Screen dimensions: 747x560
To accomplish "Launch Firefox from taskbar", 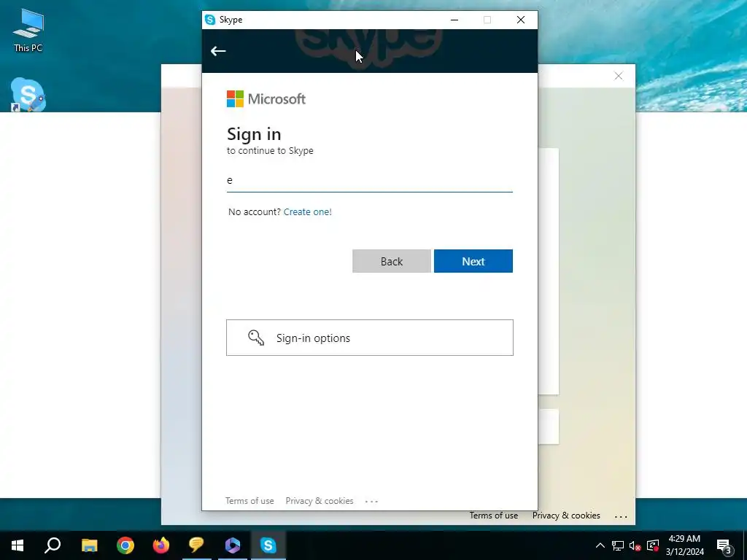I will 161,545.
